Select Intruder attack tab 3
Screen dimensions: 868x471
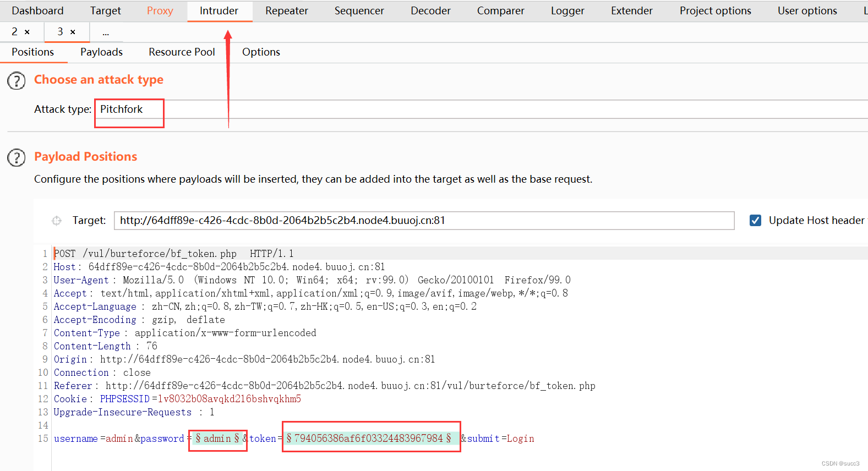click(61, 32)
